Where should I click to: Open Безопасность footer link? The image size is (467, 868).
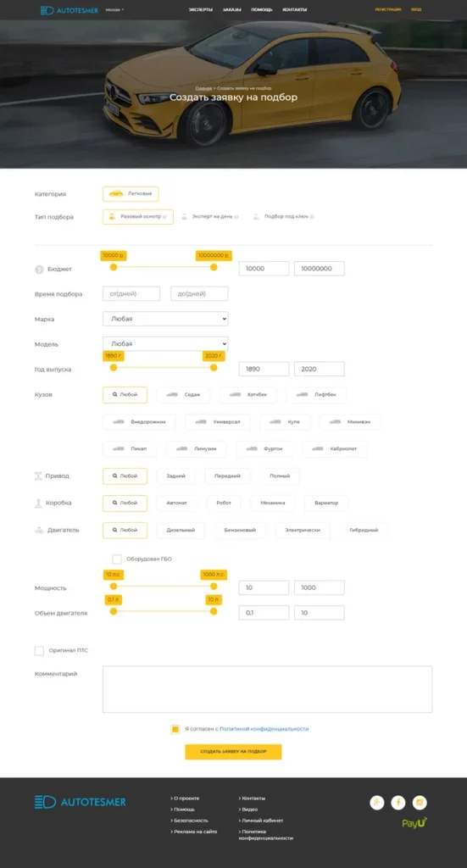coord(189,821)
